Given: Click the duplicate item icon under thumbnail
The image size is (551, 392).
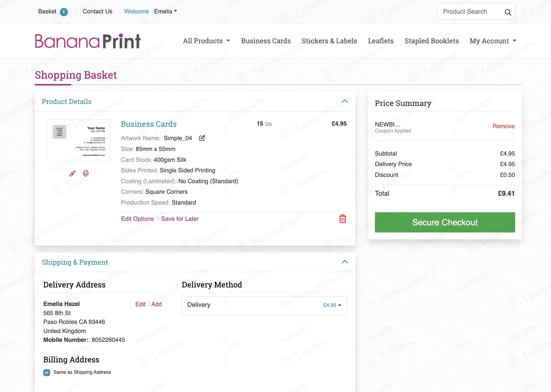Looking at the screenshot, I should [86, 173].
